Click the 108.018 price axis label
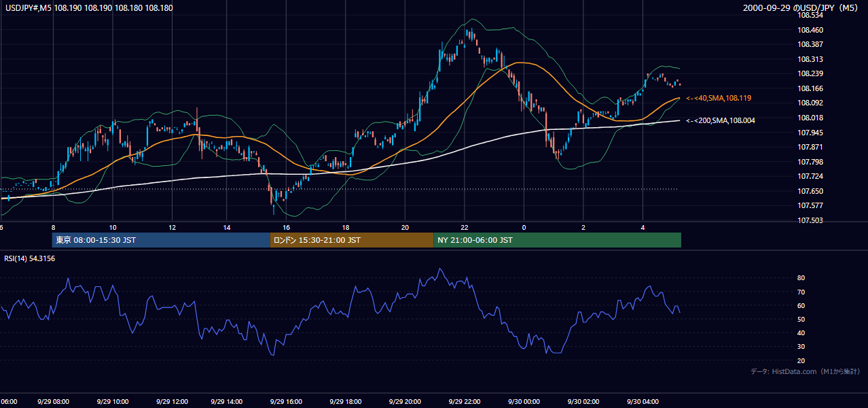The image size is (868, 408). pyautogui.click(x=810, y=118)
